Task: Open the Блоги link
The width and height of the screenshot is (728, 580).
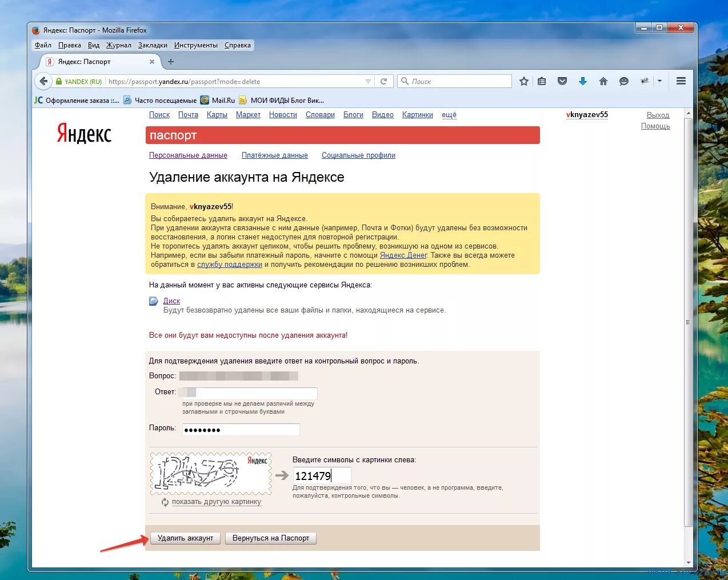Action: coord(353,115)
